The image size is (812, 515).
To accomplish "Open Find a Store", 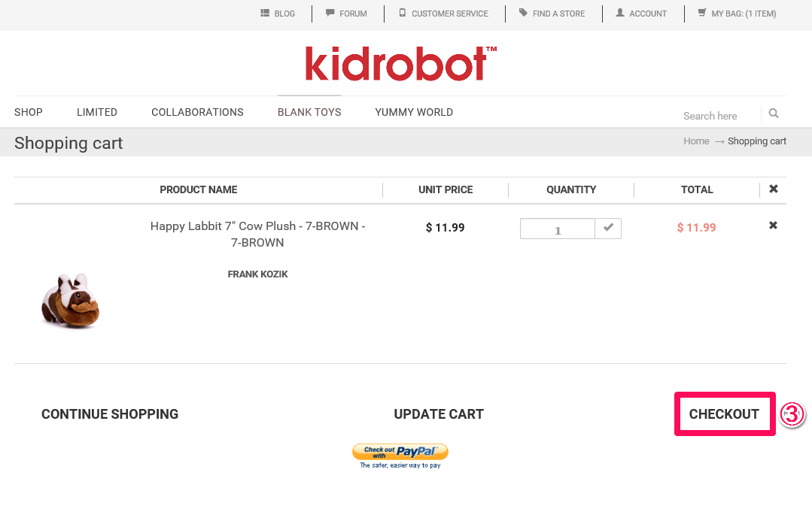I will [x=552, y=14].
